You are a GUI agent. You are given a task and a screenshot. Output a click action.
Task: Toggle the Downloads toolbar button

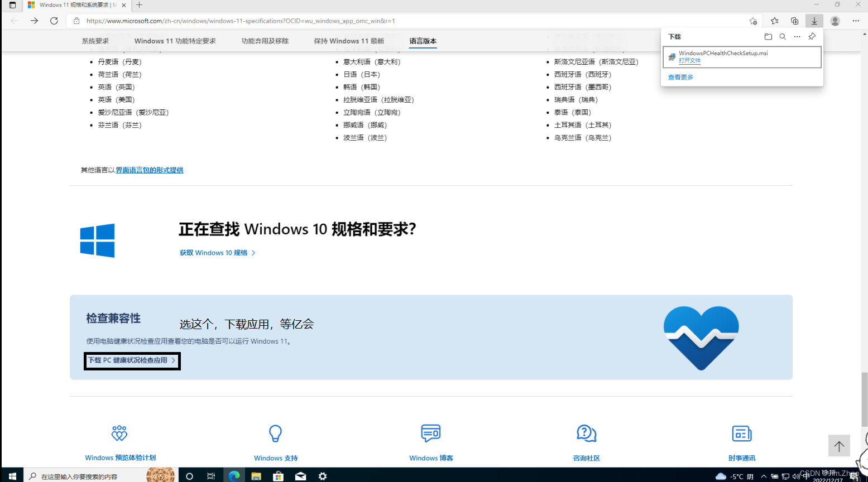[x=814, y=21]
